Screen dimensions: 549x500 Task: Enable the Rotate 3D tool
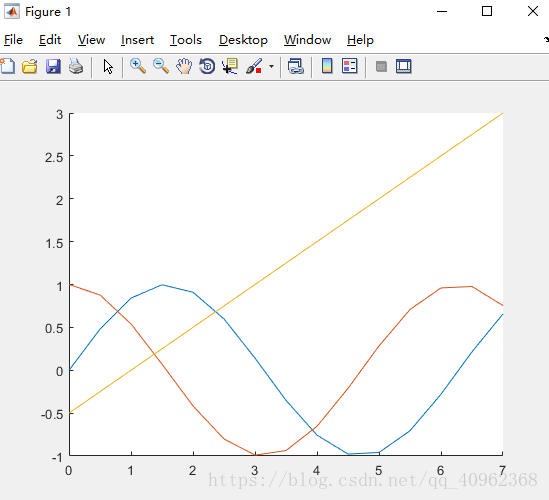pos(207,66)
